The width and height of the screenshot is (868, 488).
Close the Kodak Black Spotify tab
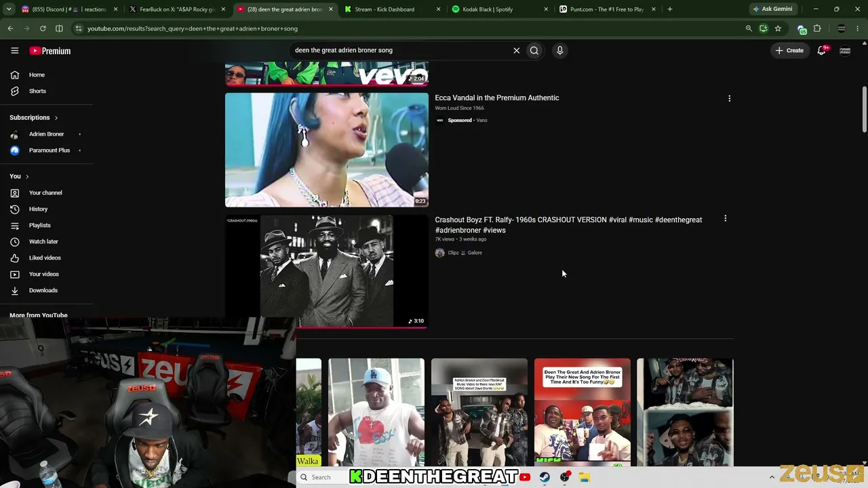pyautogui.click(x=546, y=9)
